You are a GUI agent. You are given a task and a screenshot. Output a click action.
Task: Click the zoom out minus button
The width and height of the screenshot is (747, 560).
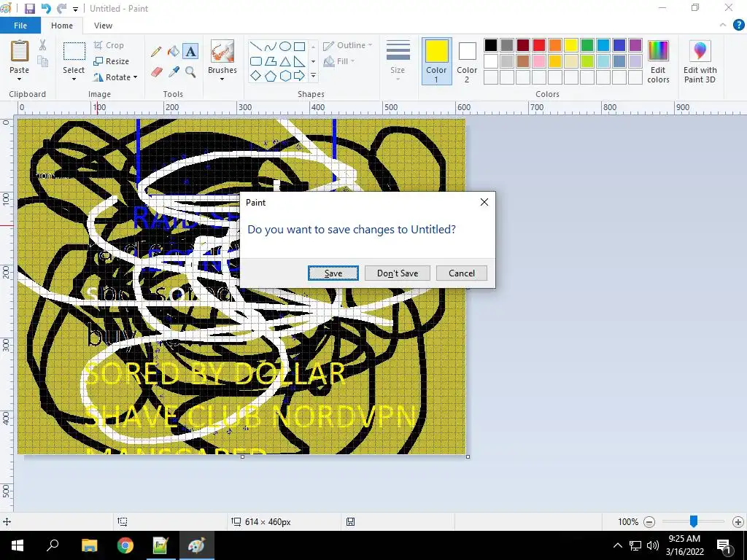[x=649, y=522]
